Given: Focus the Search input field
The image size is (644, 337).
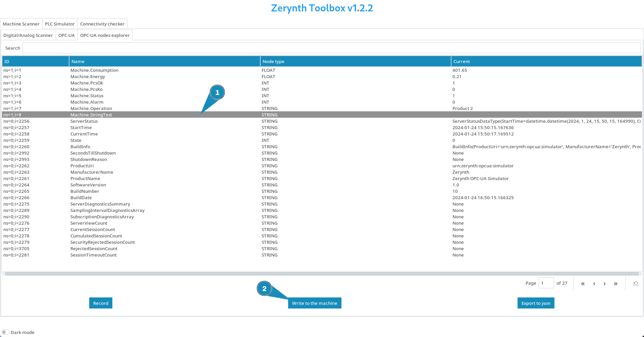Looking at the screenshot, I should (x=331, y=48).
